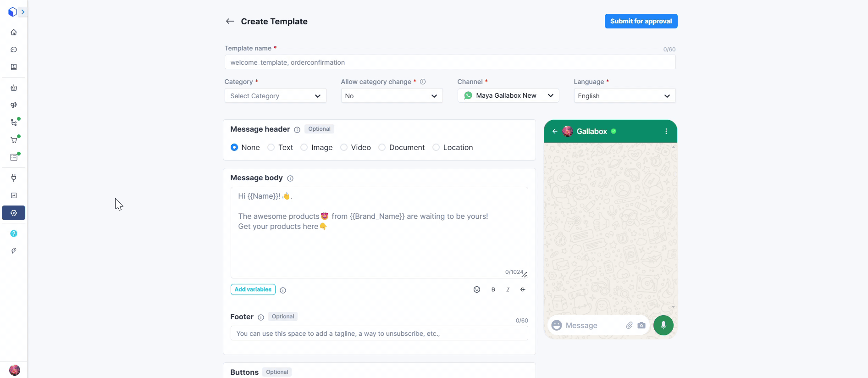Click the microphone icon in WhatsApp preview

(x=663, y=325)
